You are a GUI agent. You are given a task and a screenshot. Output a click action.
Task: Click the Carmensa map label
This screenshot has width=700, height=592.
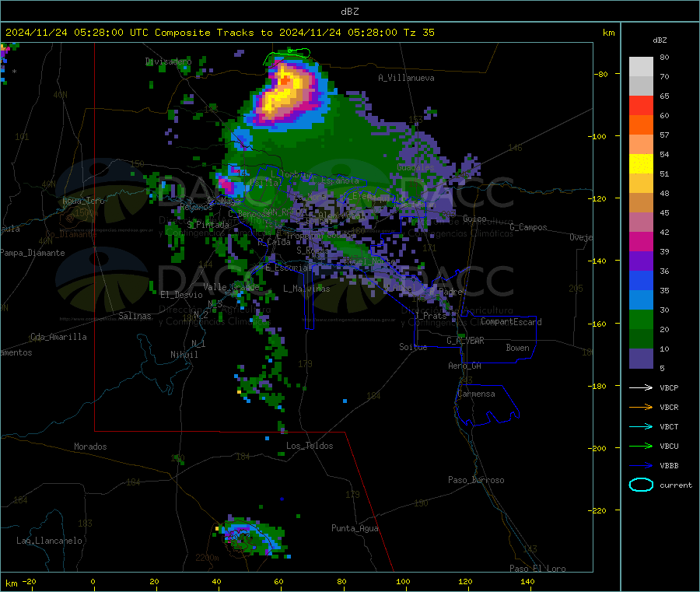pos(476,394)
